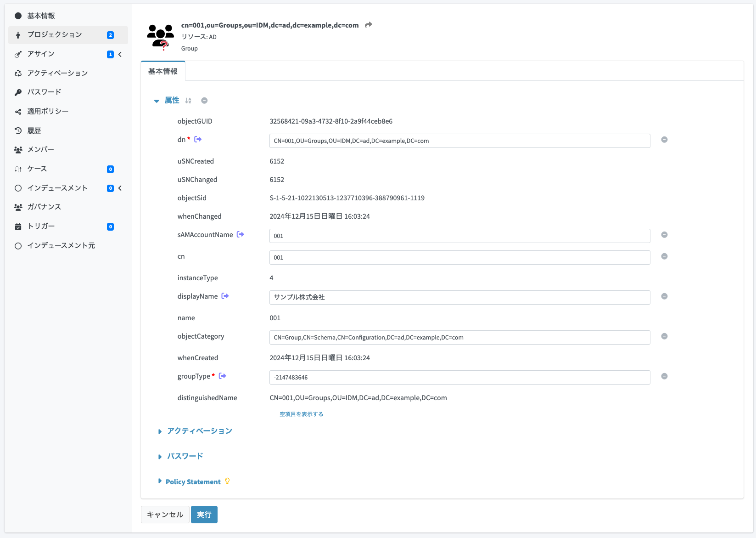This screenshot has width=756, height=538.
Task: Click the sAMAccountName input field
Action: pos(459,236)
